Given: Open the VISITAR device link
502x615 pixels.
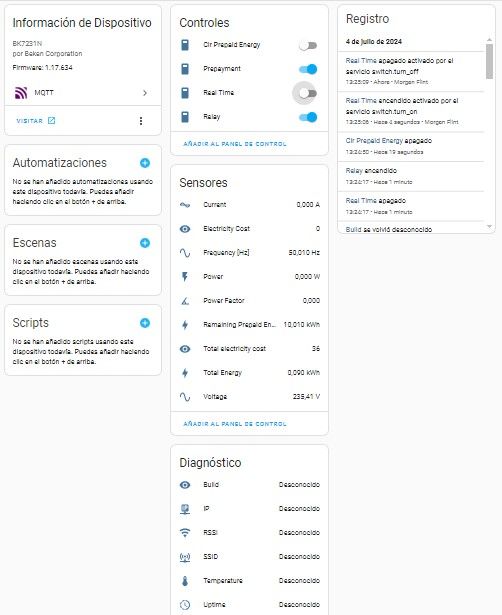Looking at the screenshot, I should [36, 121].
